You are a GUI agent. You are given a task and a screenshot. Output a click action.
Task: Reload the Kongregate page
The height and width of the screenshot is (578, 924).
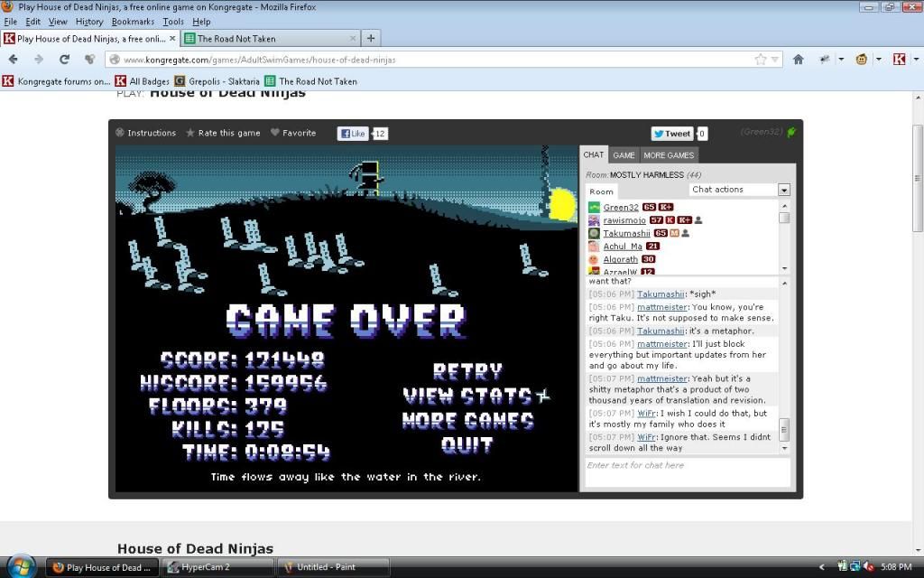[x=64, y=60]
